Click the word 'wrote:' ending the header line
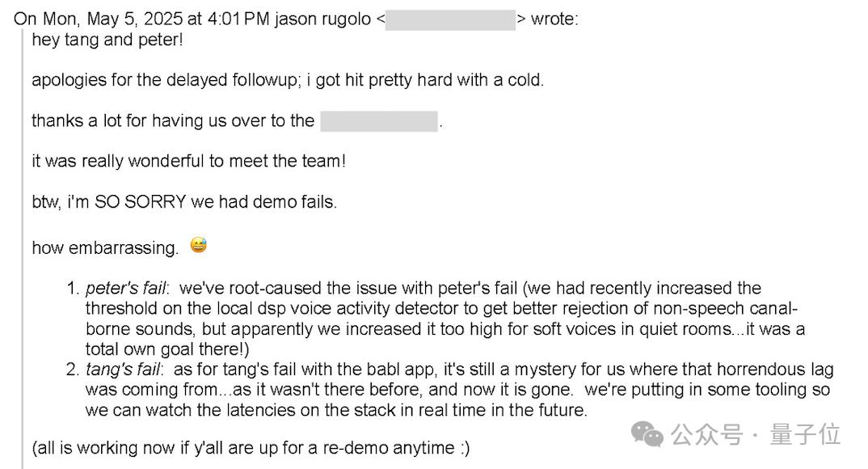 tap(554, 19)
